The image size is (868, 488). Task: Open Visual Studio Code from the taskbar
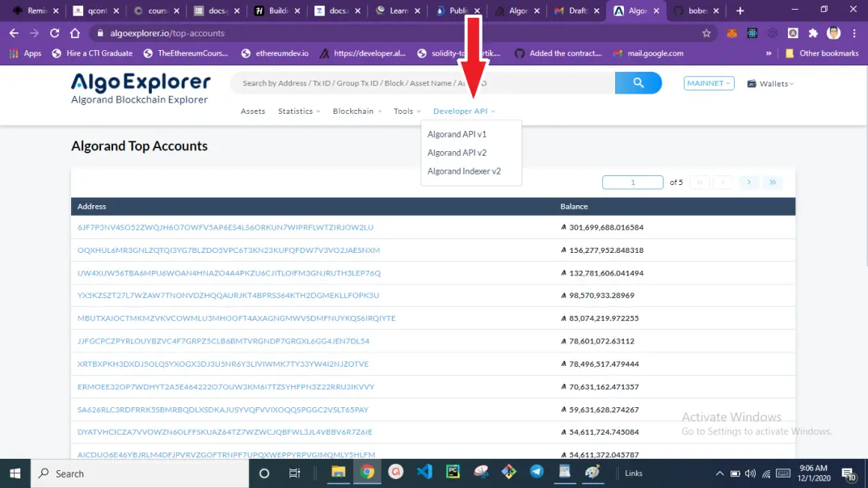[x=424, y=472]
